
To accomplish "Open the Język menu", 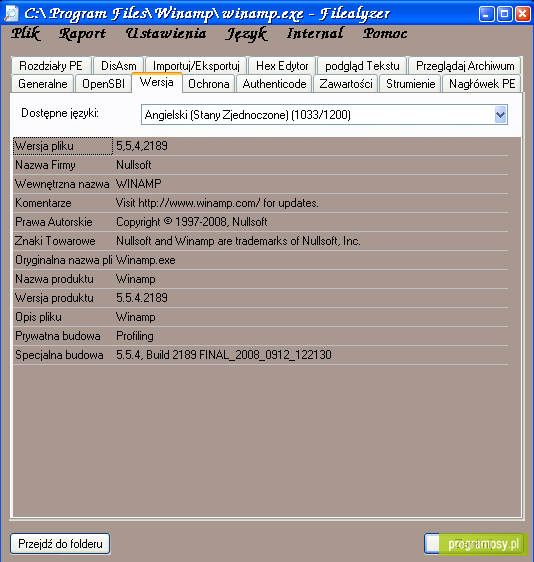I will pyautogui.click(x=247, y=34).
